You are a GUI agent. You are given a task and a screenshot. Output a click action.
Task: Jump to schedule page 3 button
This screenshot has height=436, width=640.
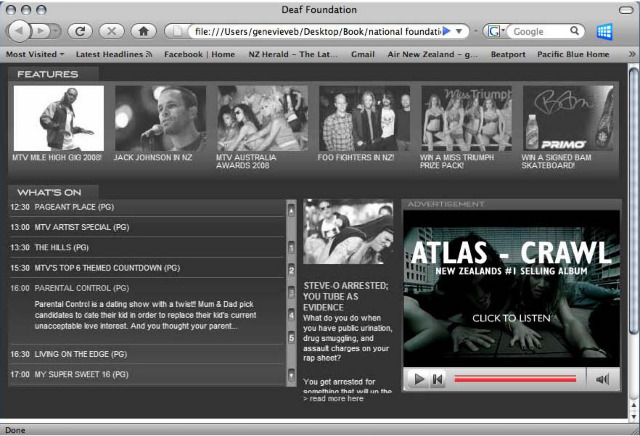click(x=291, y=293)
